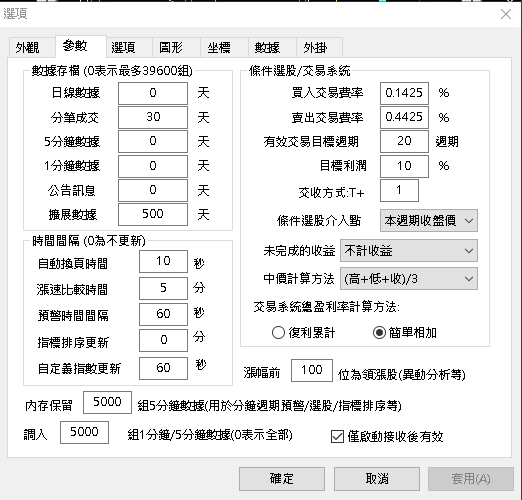
Task: Close the 選項 dialog window
Action: pyautogui.click(x=506, y=14)
